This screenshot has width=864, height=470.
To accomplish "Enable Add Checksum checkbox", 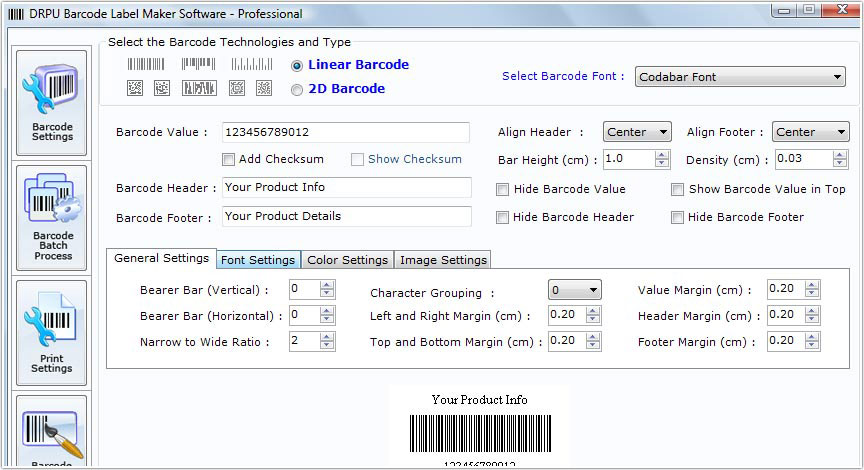I will pyautogui.click(x=228, y=160).
